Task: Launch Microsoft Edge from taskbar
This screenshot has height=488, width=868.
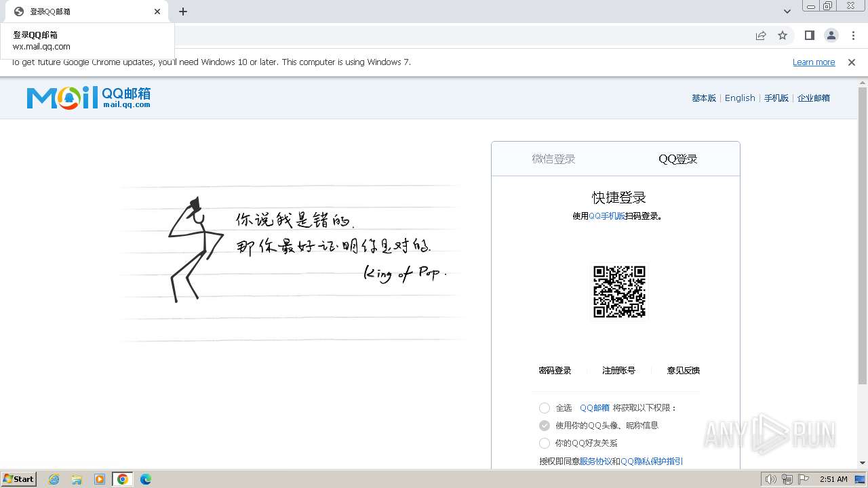Action: coord(146,479)
